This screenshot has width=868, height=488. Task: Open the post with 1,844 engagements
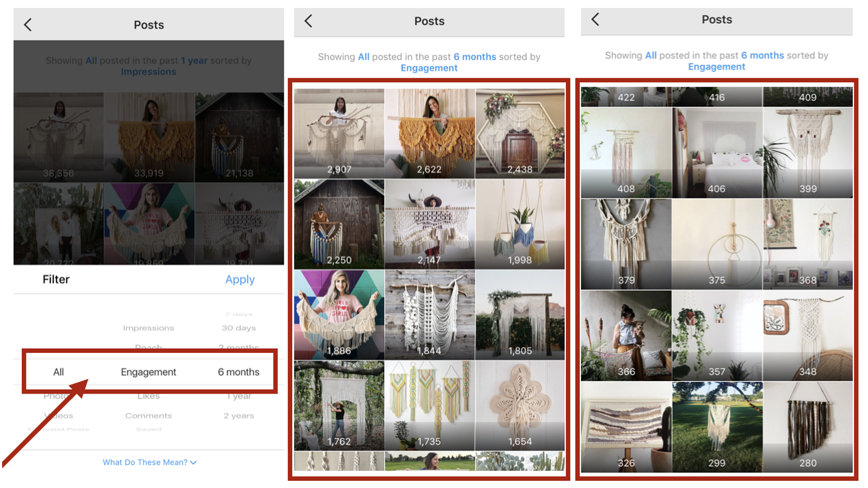coord(430,315)
